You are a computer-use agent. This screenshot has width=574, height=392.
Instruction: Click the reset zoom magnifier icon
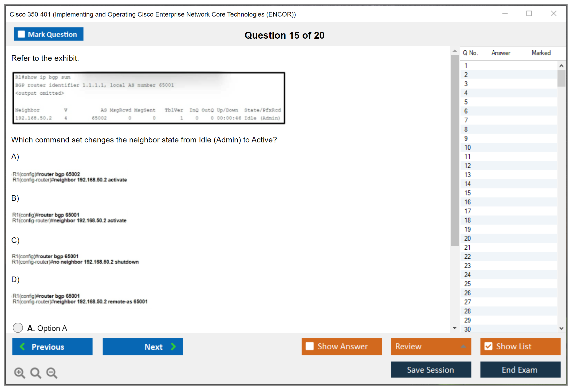pyautogui.click(x=36, y=373)
